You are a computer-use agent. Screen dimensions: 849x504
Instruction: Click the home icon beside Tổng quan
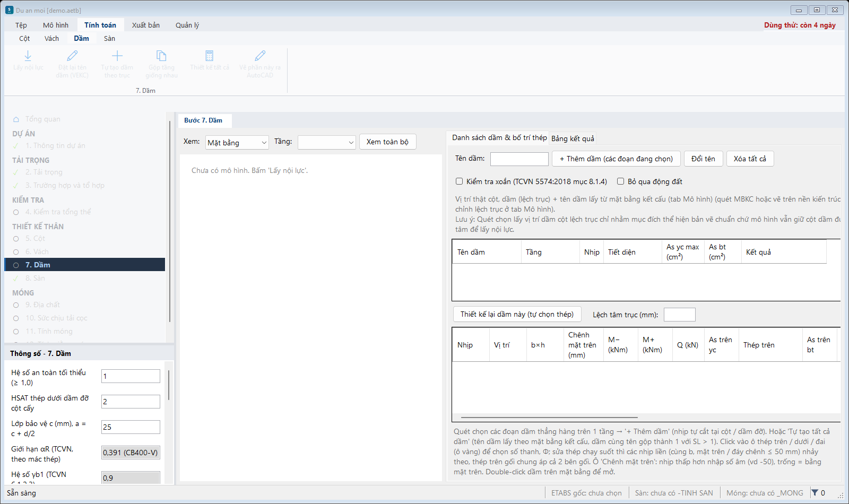point(16,119)
